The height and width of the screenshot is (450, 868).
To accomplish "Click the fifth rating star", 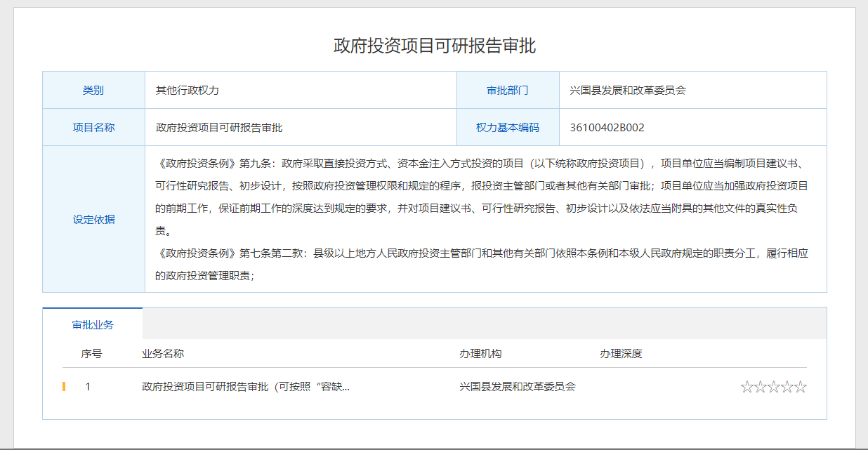I will [801, 387].
